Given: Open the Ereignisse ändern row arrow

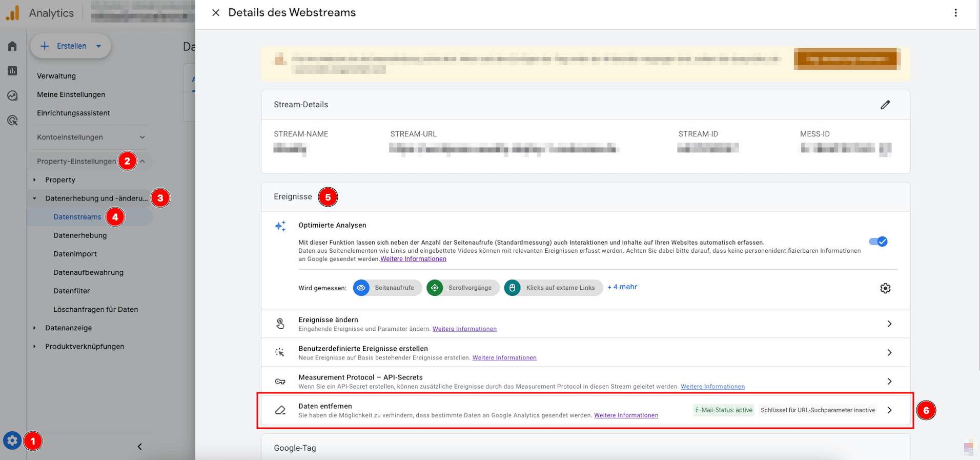Looking at the screenshot, I should click(889, 324).
